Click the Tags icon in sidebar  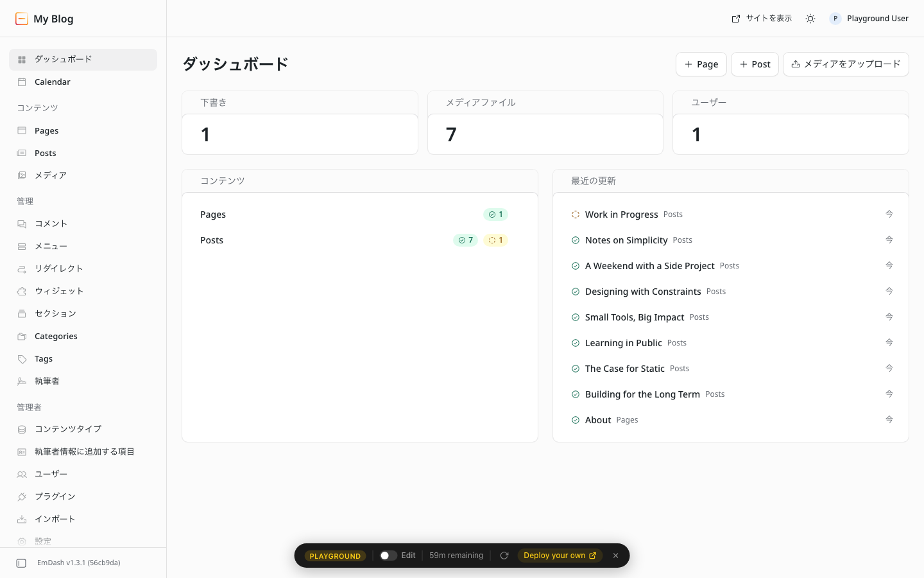click(x=22, y=359)
